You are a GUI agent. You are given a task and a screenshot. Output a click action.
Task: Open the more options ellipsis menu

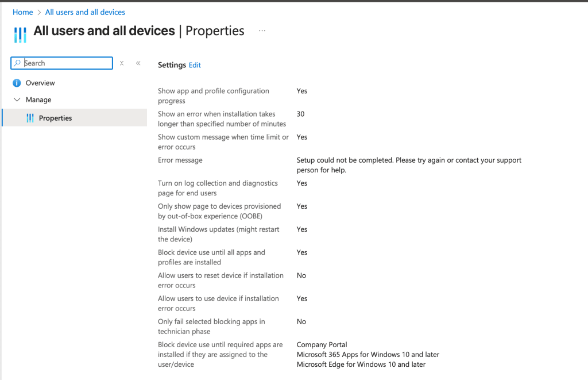click(x=262, y=31)
